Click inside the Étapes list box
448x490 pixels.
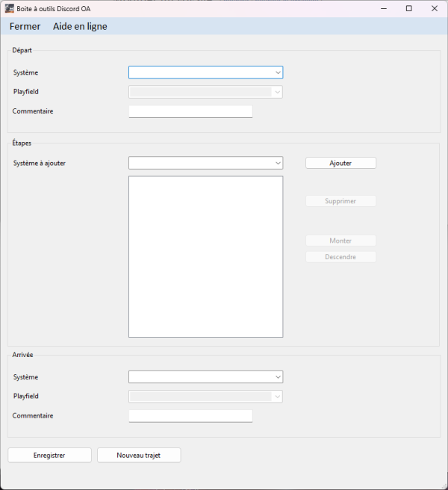[205, 256]
